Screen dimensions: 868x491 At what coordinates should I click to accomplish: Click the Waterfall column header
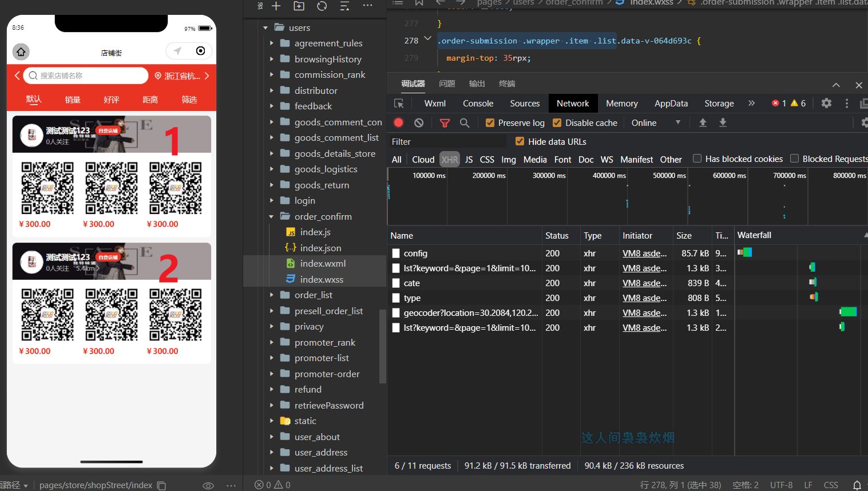tap(754, 235)
